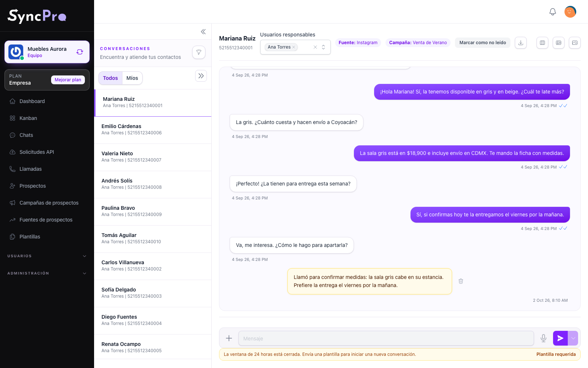Screen dimensions: 588x368
Task: Go to Dashboard in sidebar
Action: [47, 101]
